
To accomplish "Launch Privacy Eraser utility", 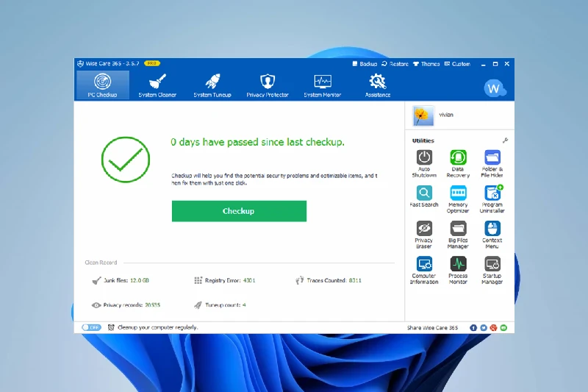I will [424, 235].
